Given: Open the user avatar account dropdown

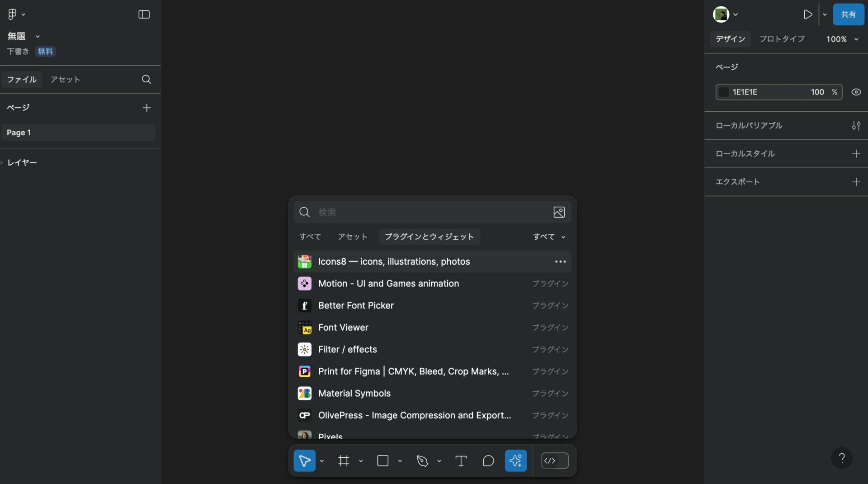Looking at the screenshot, I should [x=725, y=14].
